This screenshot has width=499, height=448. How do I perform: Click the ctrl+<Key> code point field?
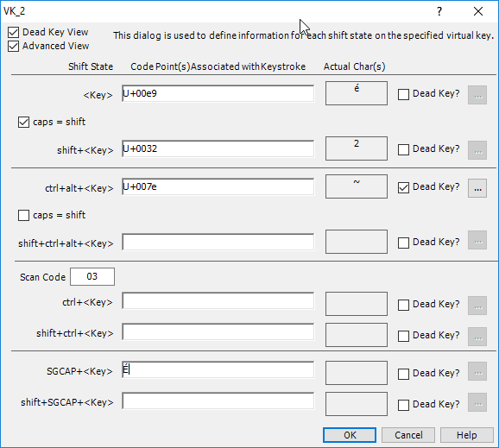click(x=218, y=300)
